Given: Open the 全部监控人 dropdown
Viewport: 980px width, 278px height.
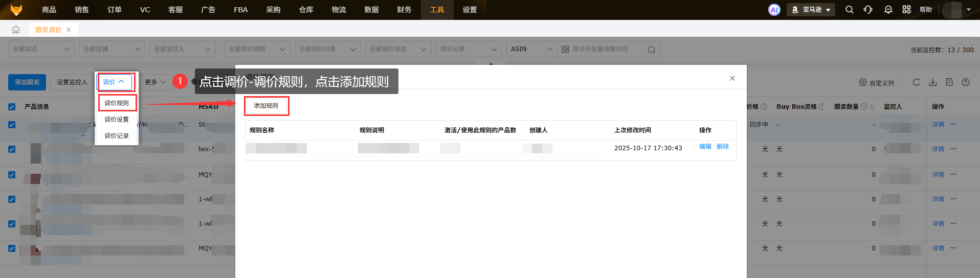Looking at the screenshot, I should point(183,49).
